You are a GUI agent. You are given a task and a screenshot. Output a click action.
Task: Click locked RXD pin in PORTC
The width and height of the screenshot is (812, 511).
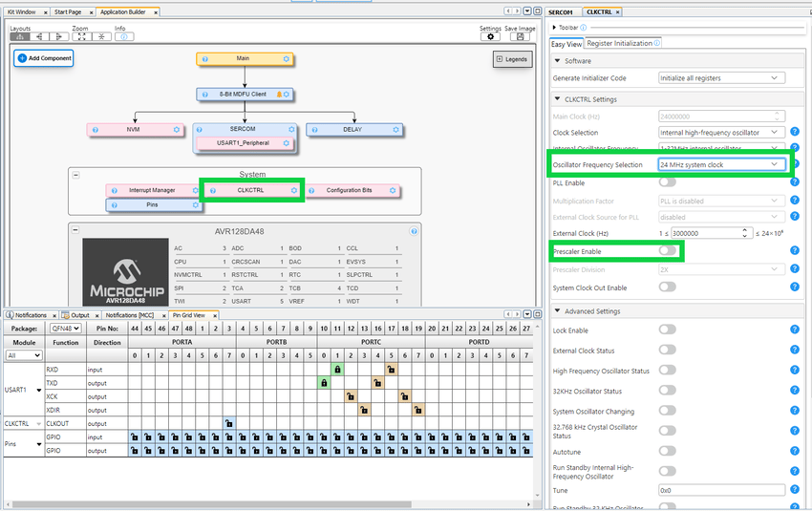tap(337, 369)
